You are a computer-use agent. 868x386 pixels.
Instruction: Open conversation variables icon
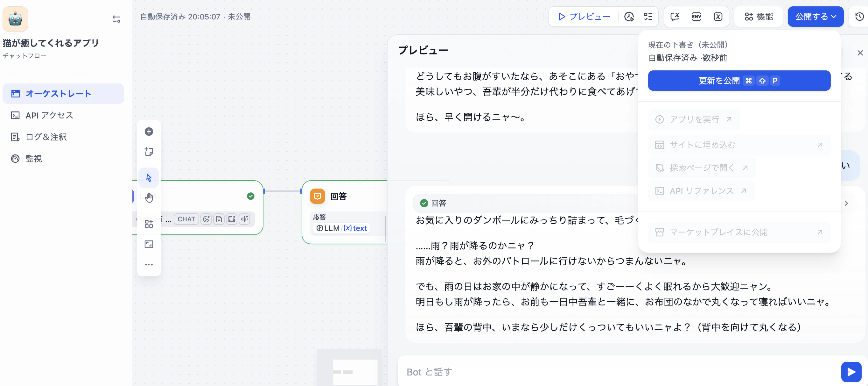pos(675,17)
